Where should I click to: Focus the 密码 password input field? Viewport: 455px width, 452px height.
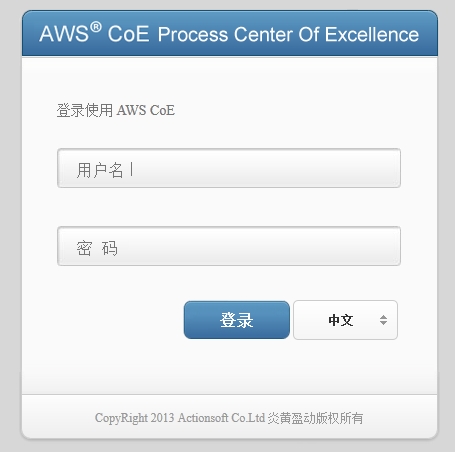point(229,246)
